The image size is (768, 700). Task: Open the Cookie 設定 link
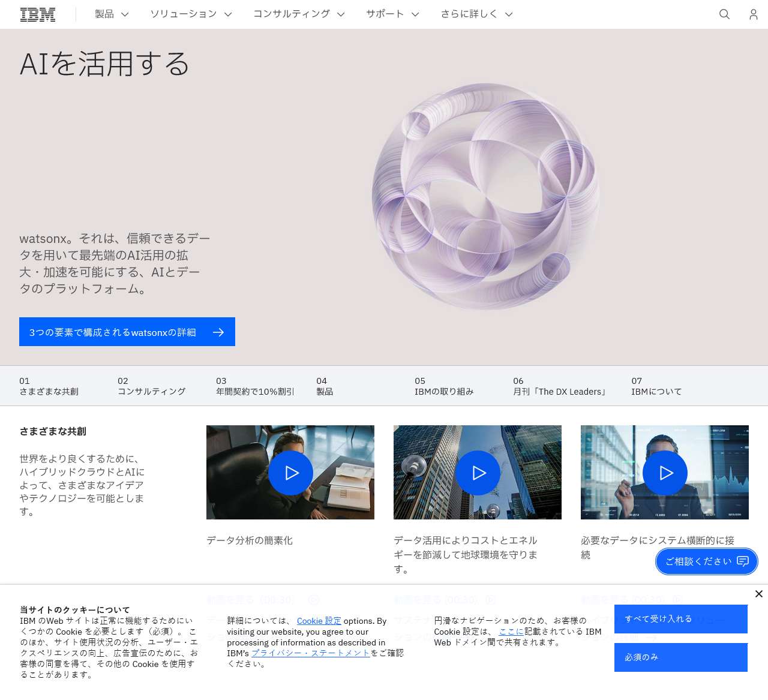(319, 621)
